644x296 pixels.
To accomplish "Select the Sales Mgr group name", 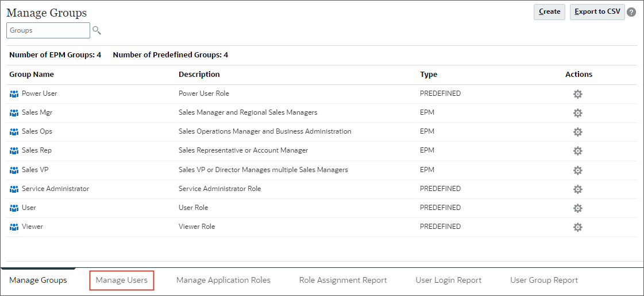I will coord(37,112).
